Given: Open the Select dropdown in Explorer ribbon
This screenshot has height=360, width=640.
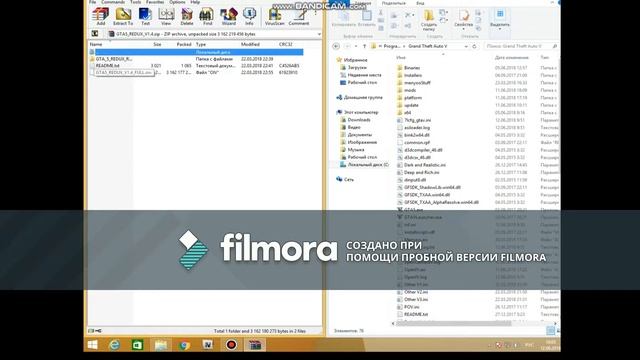Looking at the screenshot, I should pos(500,20).
